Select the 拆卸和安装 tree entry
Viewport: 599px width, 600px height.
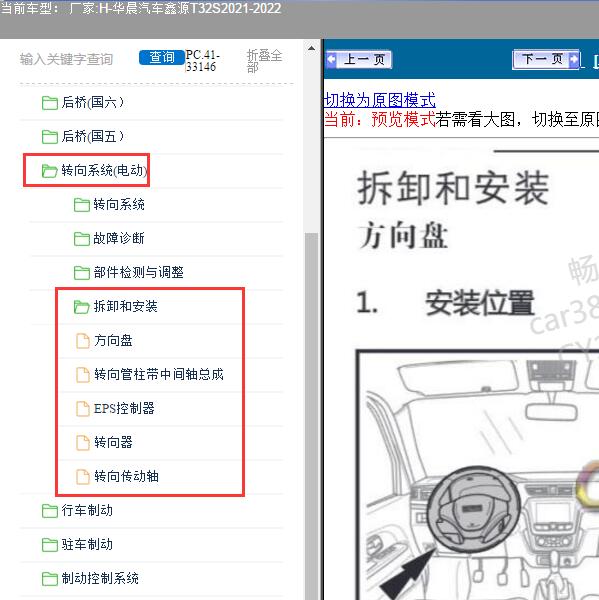(x=126, y=307)
